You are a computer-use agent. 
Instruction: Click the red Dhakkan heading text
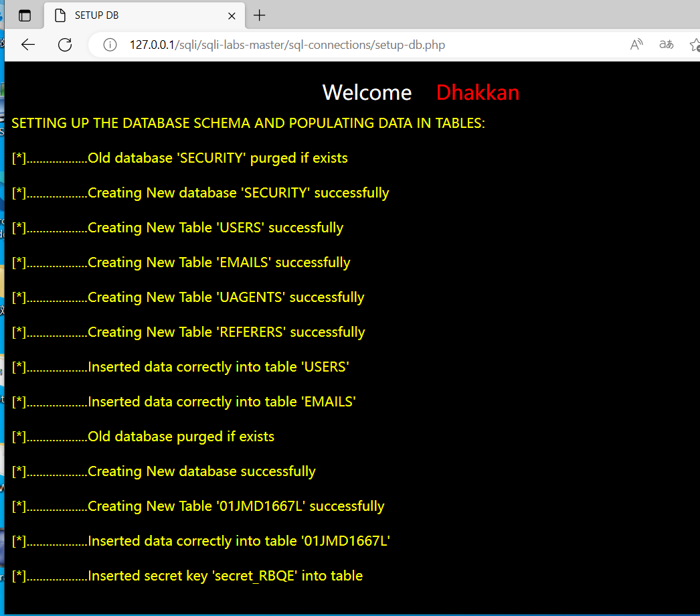click(477, 92)
